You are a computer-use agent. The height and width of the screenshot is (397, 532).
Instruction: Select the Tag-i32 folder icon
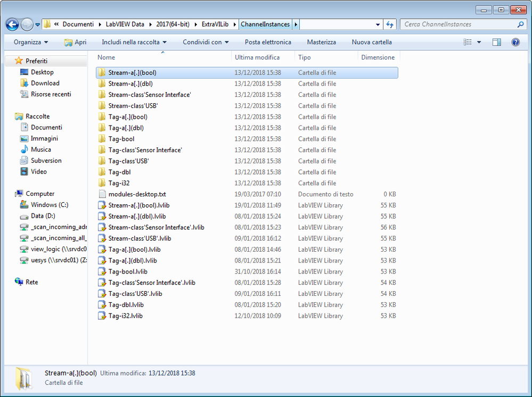[x=102, y=183]
